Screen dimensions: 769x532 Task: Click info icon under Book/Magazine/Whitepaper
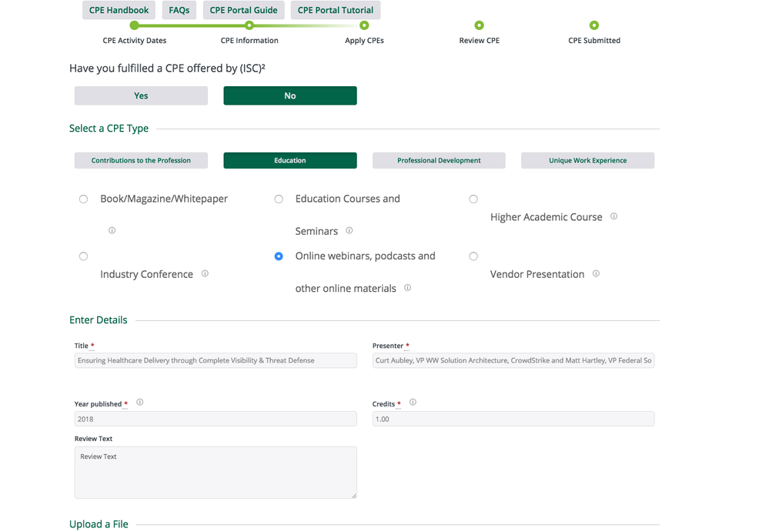[x=112, y=230]
